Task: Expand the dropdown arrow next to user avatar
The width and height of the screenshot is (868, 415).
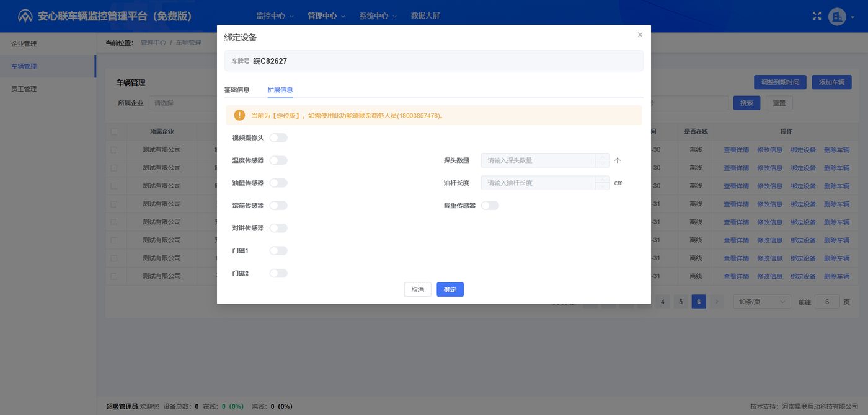Action: [853, 17]
